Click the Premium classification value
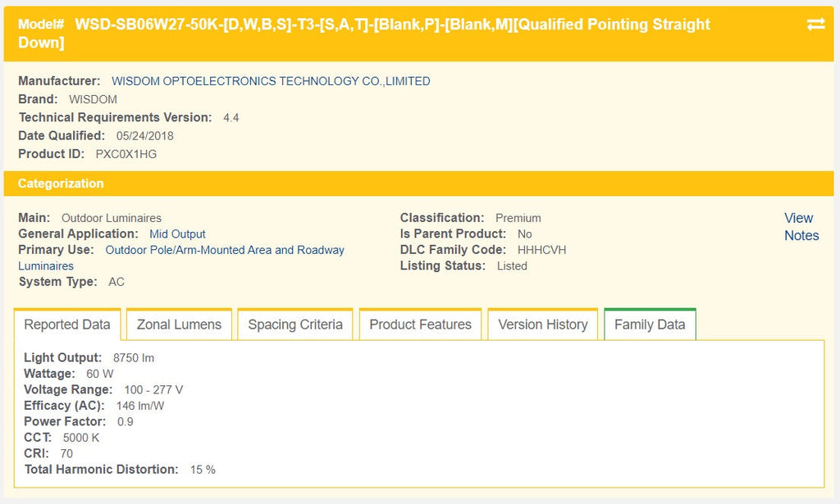840x504 pixels. tap(518, 218)
